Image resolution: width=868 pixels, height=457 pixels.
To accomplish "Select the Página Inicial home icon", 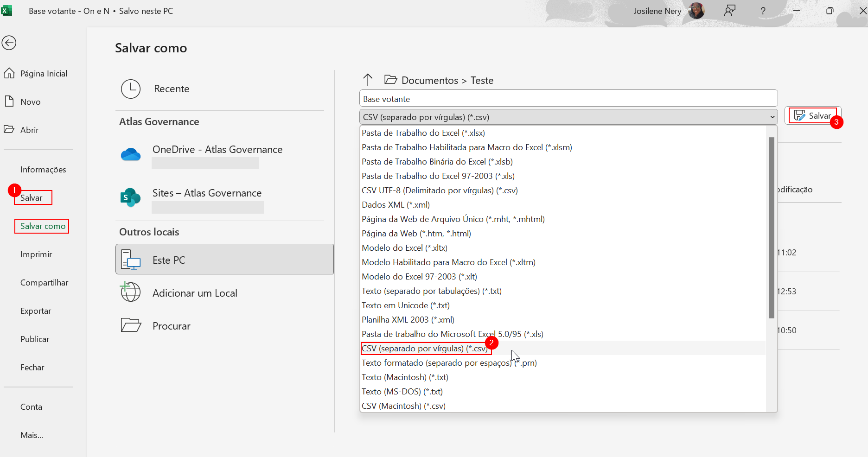I will pos(9,73).
